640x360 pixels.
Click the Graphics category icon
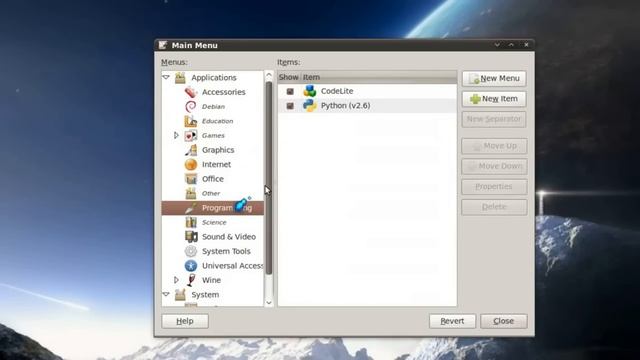(191, 150)
